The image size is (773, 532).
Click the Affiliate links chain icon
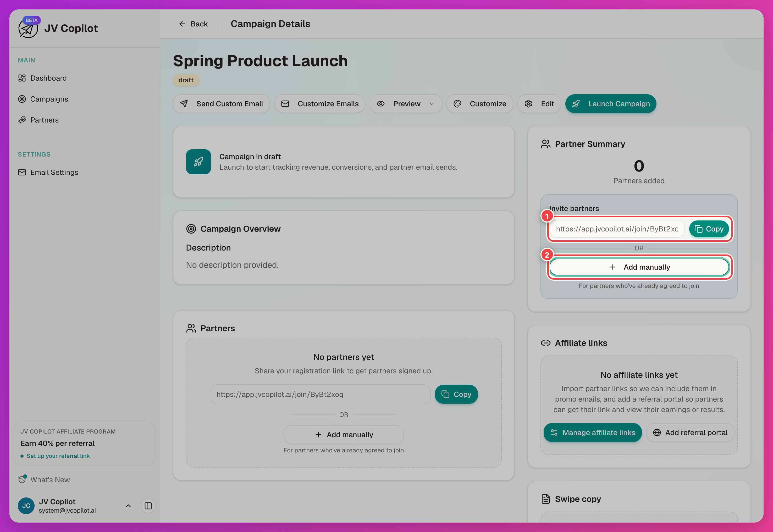click(x=546, y=343)
